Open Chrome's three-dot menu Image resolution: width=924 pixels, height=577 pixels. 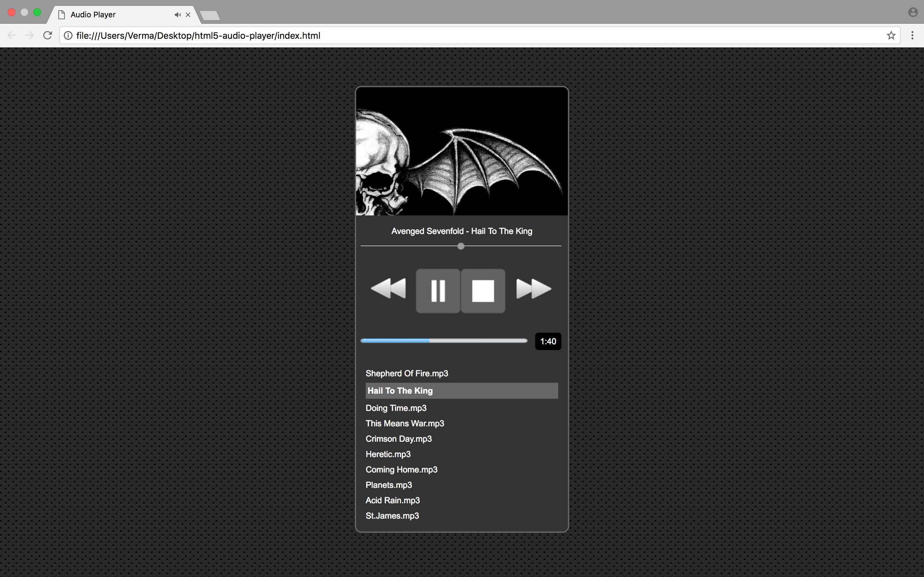[x=912, y=36]
